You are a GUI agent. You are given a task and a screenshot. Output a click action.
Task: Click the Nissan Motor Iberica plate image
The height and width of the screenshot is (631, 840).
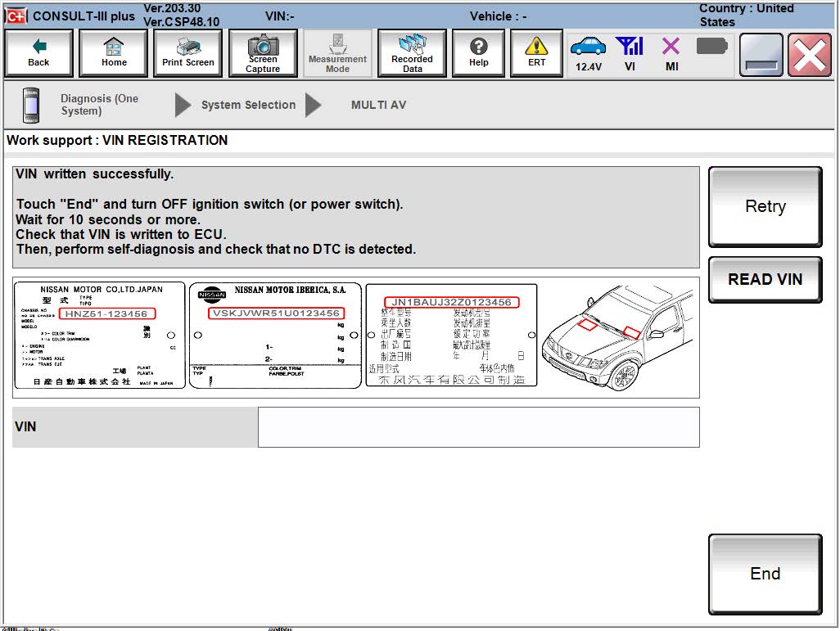275,336
